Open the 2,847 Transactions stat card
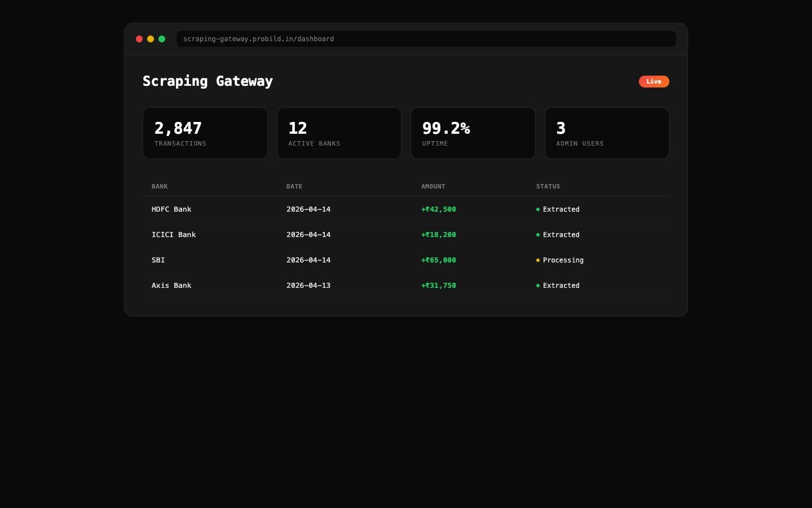Viewport: 812px width, 508px height. 205,133
